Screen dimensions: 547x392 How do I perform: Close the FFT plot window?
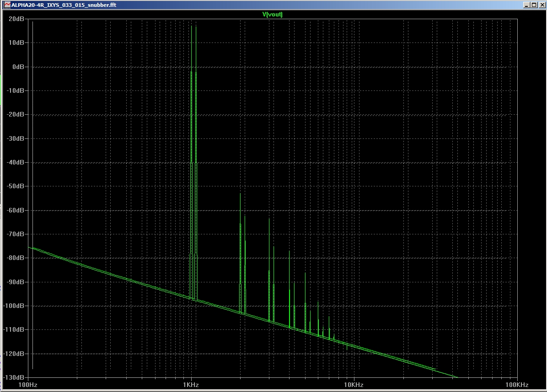542,5
